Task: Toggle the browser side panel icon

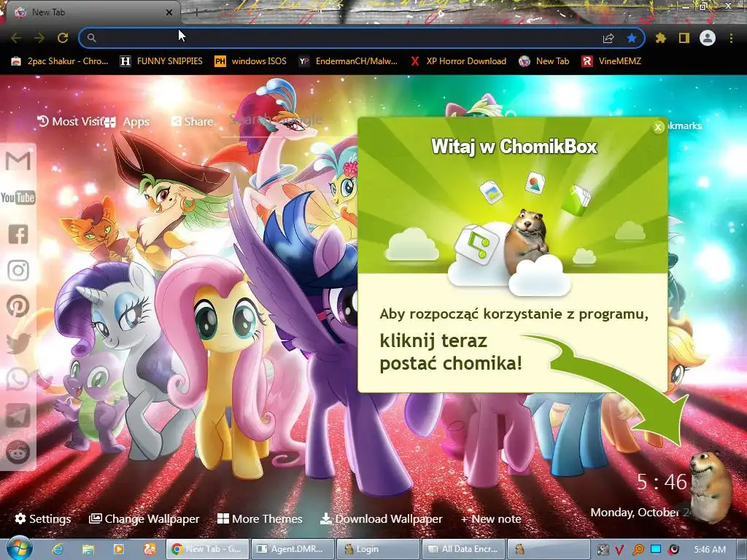Action: 684,38
